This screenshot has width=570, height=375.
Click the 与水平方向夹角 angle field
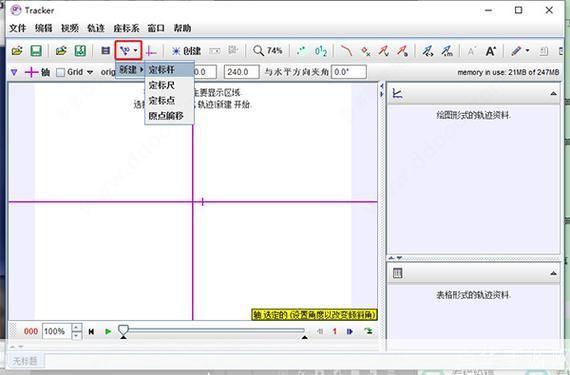click(348, 72)
